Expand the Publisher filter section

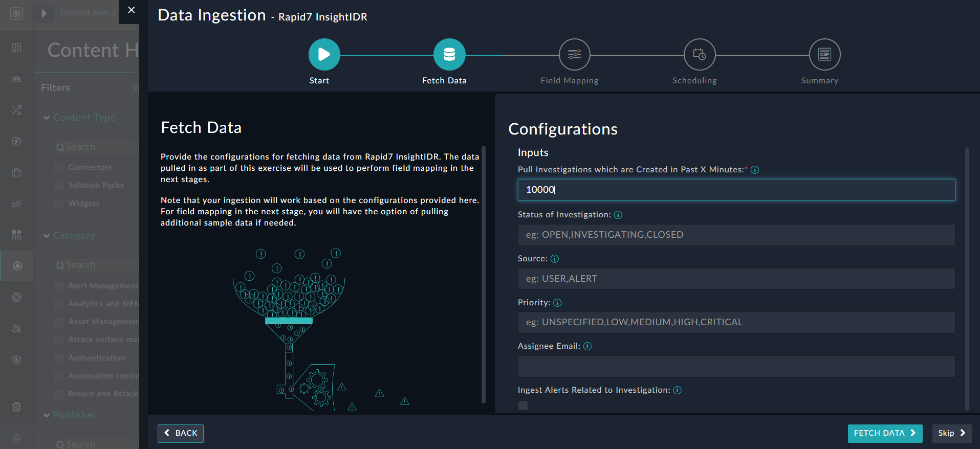(x=47, y=415)
